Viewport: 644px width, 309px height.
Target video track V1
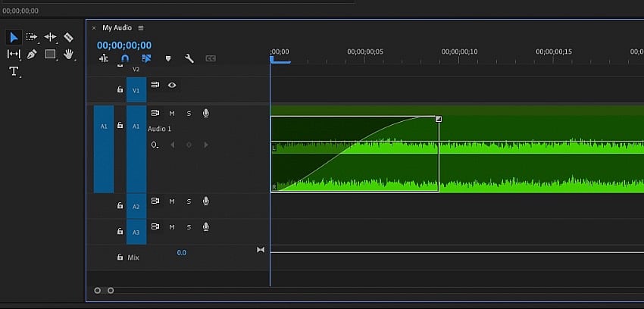pos(136,90)
